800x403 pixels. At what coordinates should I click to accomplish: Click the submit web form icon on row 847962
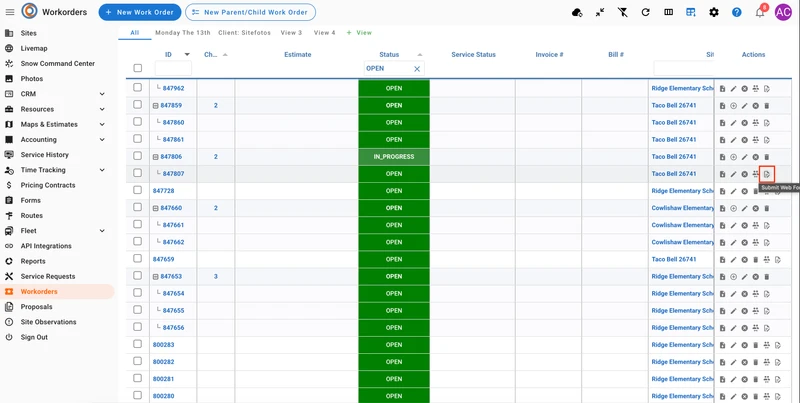(767, 89)
